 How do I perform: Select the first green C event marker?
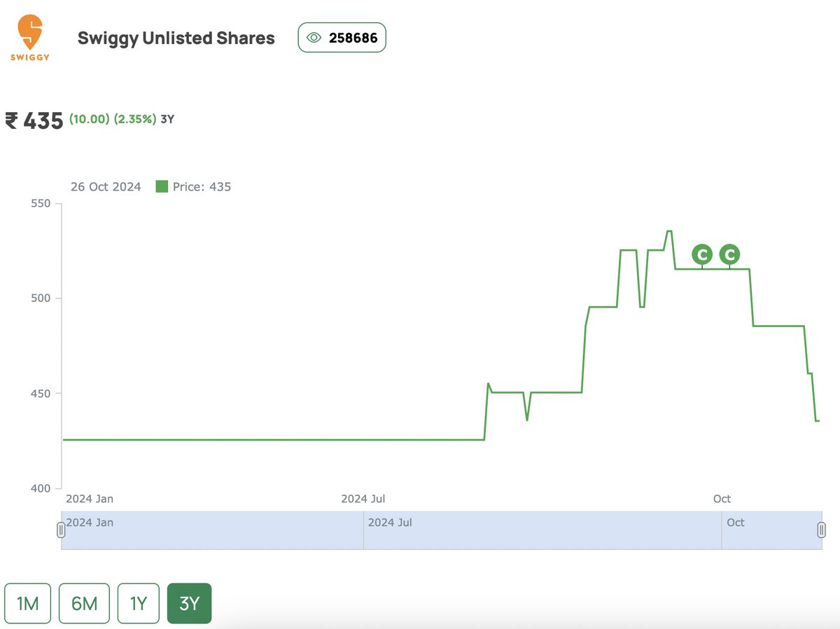pyautogui.click(x=701, y=255)
